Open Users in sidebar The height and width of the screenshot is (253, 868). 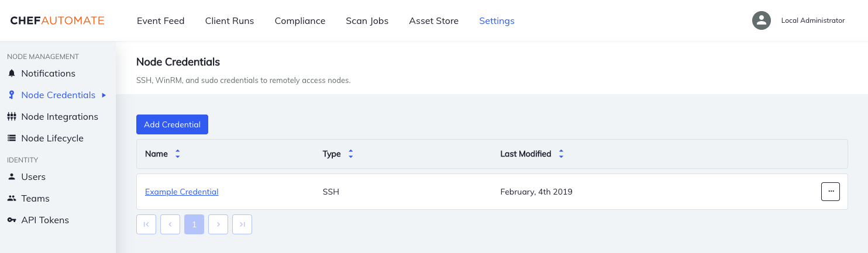(33, 177)
